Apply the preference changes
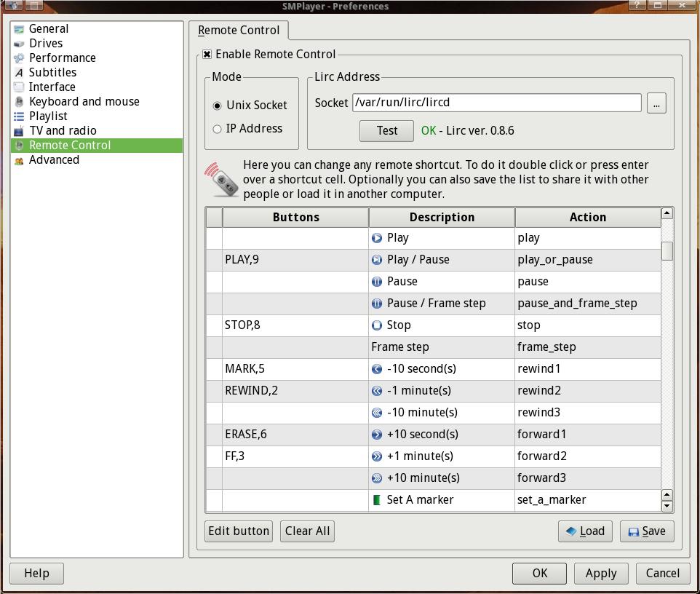The image size is (700, 594). point(601,574)
